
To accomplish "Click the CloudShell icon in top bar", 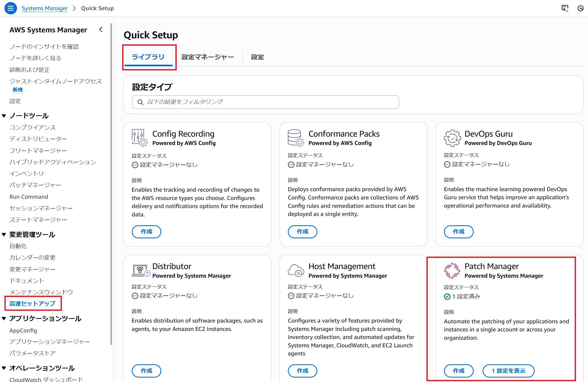I will 565,8.
